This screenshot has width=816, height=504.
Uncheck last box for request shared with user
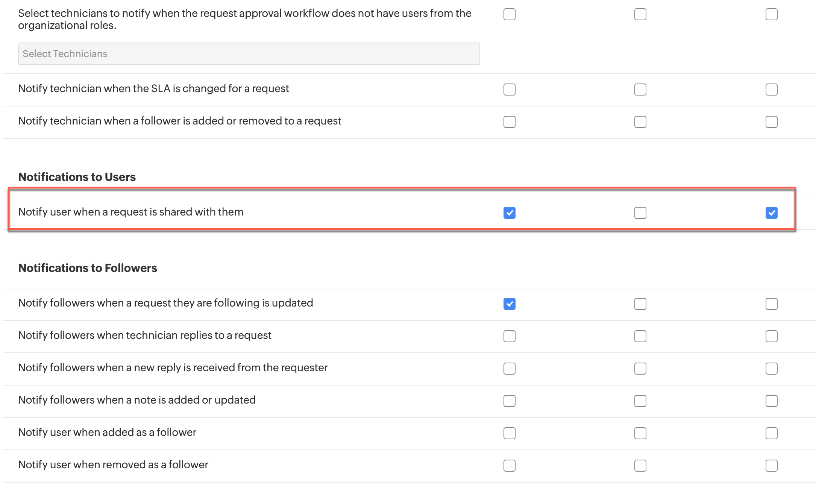pos(771,213)
